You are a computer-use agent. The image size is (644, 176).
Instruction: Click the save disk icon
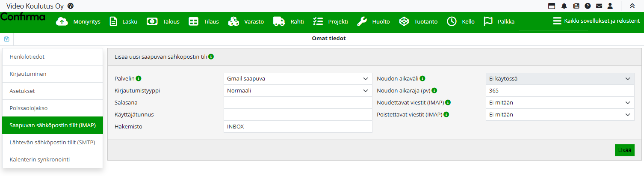coord(6,39)
